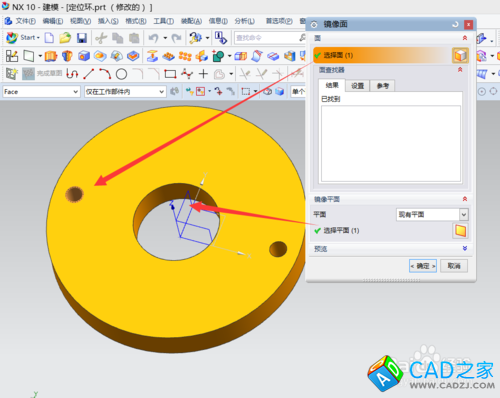Click the face selection cube icon
The image size is (500, 398).
(x=460, y=55)
